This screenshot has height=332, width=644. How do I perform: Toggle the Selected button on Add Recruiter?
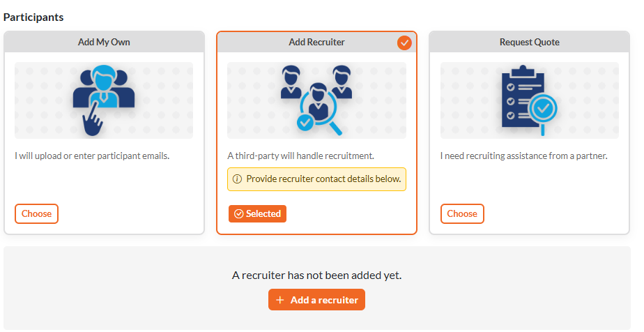257,213
